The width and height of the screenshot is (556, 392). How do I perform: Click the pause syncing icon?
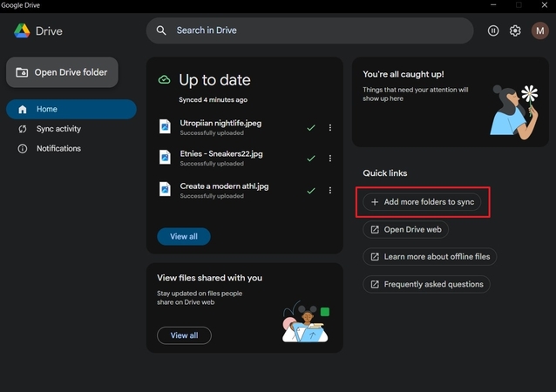click(x=493, y=30)
